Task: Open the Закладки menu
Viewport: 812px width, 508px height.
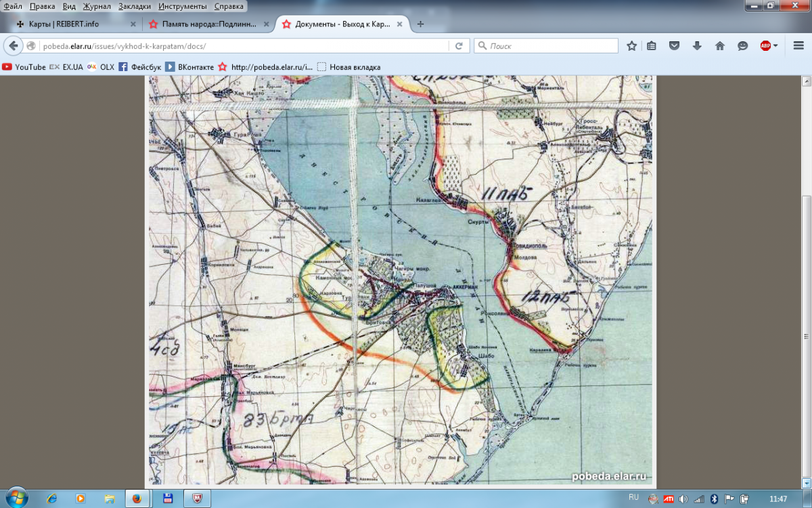Action: click(135, 6)
